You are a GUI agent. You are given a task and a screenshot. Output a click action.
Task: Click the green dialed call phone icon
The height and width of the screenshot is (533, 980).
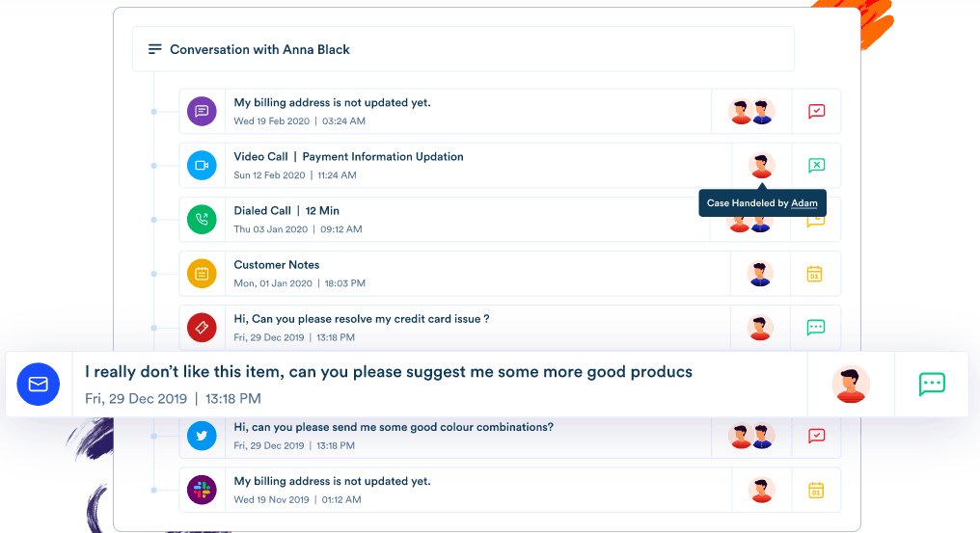pos(202,219)
